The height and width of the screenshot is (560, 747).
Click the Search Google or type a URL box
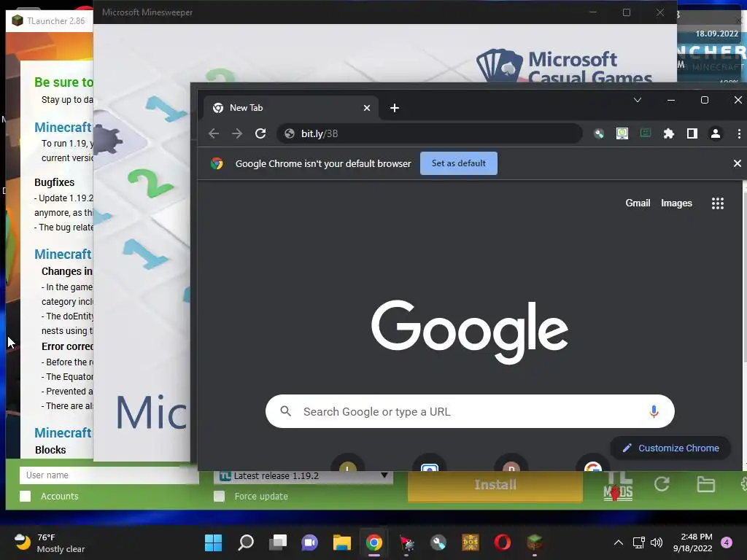470,411
